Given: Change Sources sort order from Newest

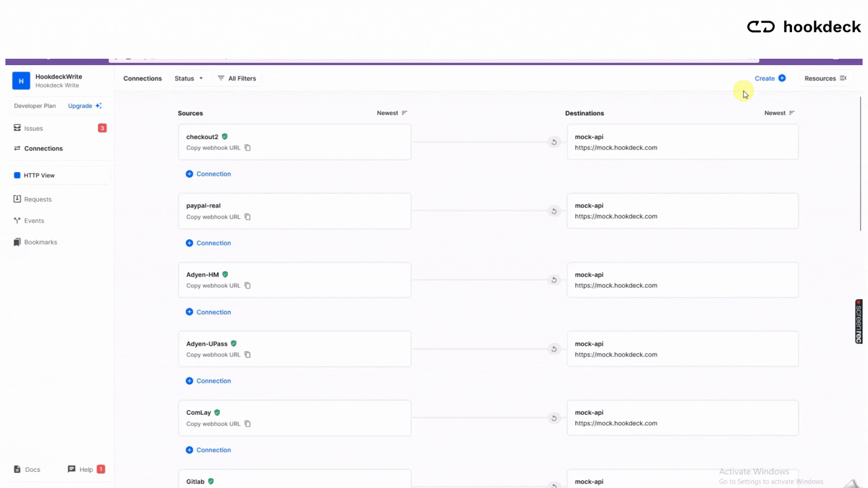Looking at the screenshot, I should (x=392, y=113).
